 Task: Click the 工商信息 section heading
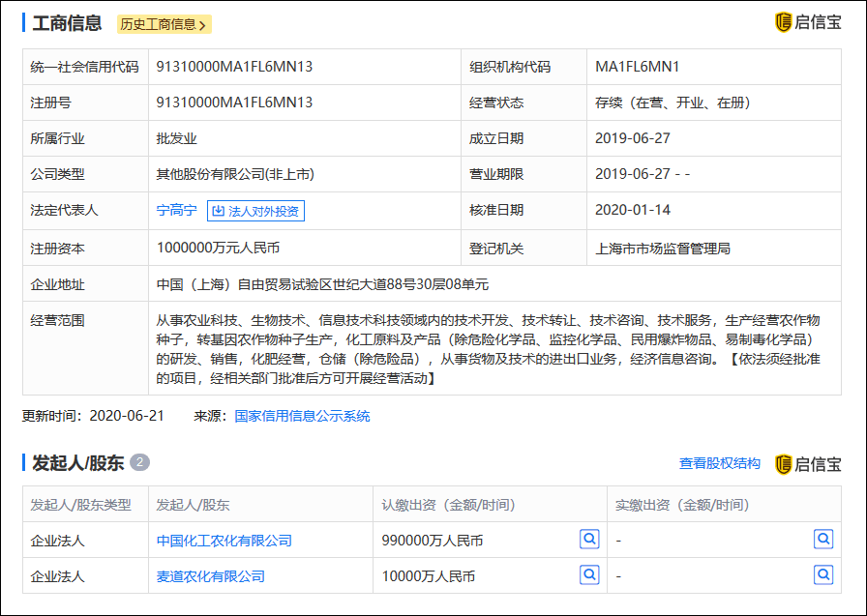click(67, 23)
